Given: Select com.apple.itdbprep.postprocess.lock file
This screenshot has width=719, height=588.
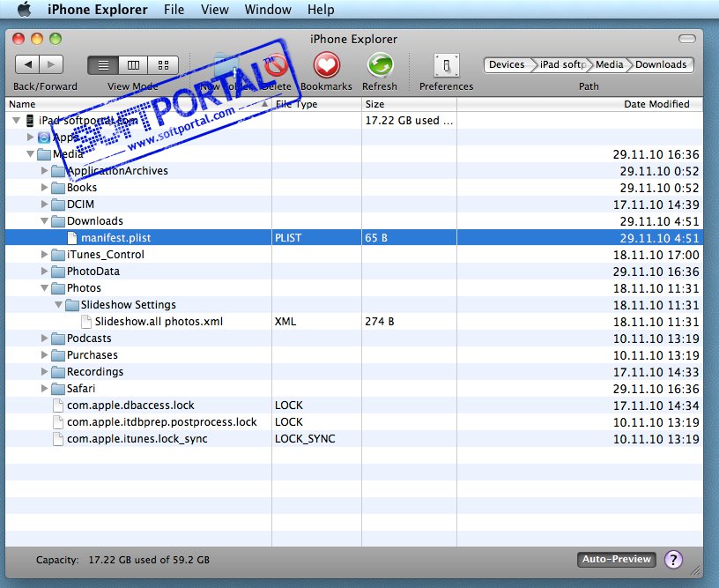Looking at the screenshot, I should click(354, 422).
